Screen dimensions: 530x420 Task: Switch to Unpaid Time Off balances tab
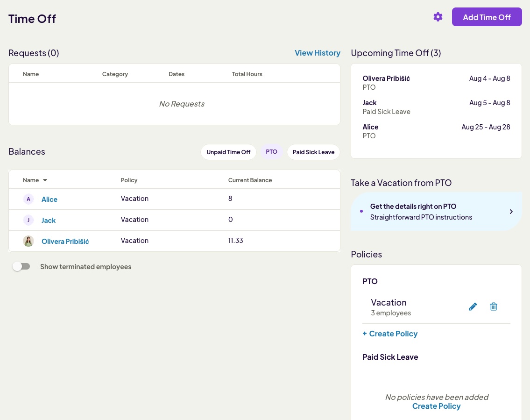tap(228, 152)
